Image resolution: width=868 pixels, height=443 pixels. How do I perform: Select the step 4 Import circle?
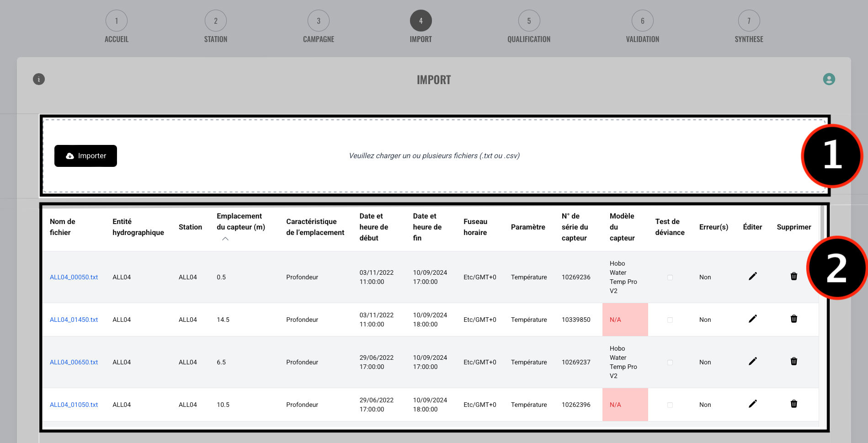point(421,21)
